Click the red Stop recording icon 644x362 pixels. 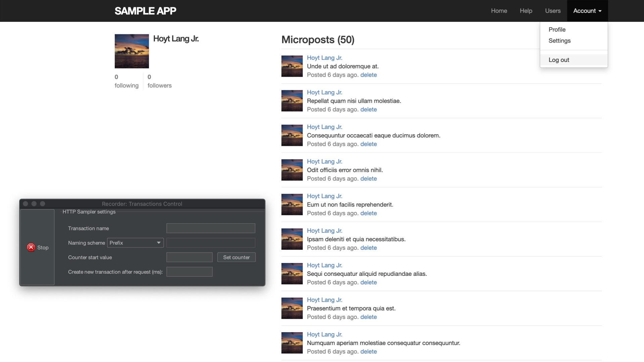(x=31, y=247)
